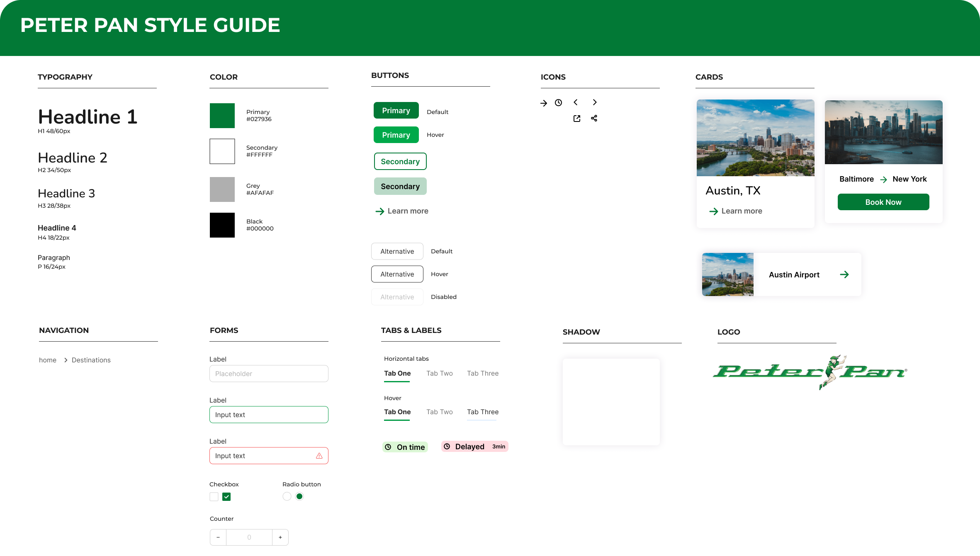Click the breadcrumb chevron after home
This screenshot has height=556, width=980.
66,360
